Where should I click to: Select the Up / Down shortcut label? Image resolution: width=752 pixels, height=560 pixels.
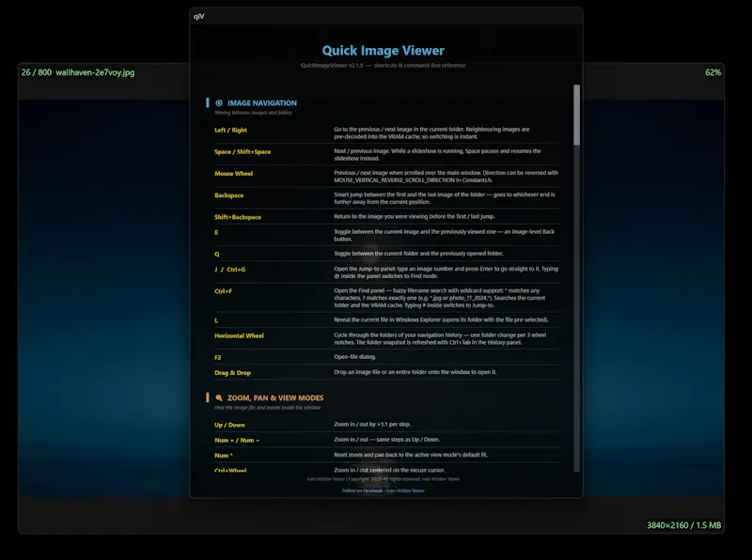point(229,425)
